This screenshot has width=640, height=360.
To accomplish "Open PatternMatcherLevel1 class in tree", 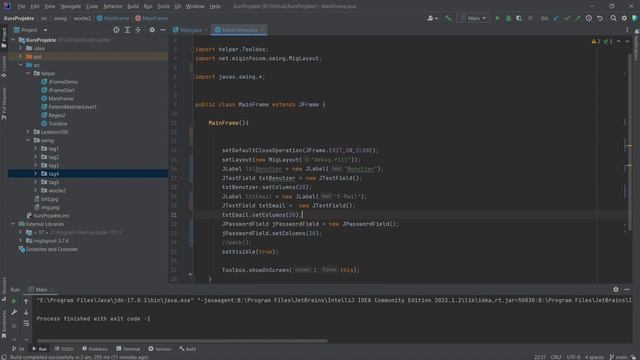I will click(72, 107).
